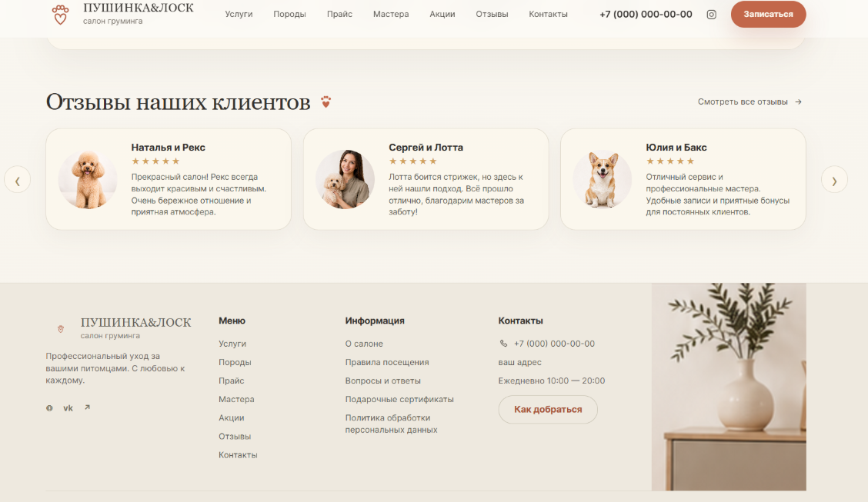Click ПУШИНКА&ЛОСК title in footer
This screenshot has width=868, height=502.
pyautogui.click(x=135, y=322)
